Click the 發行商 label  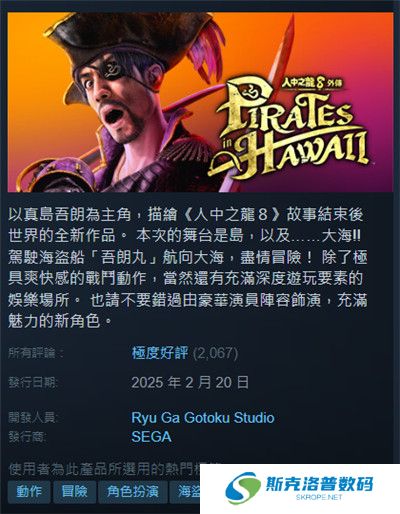[27, 437]
